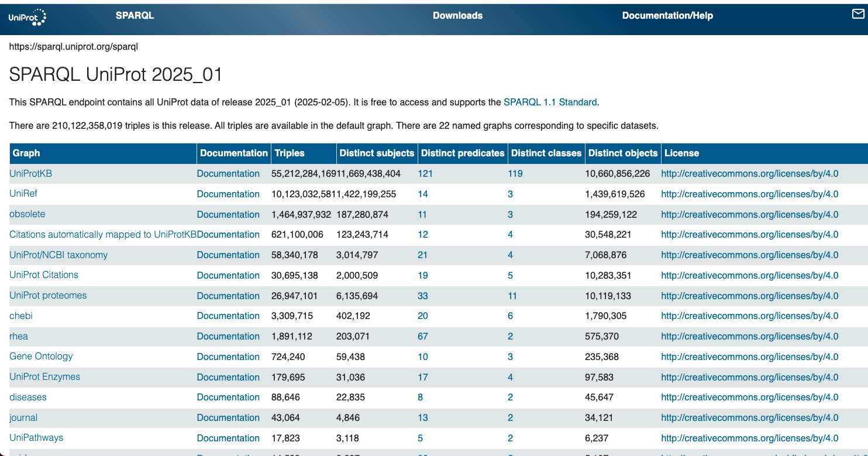Select the 621,100,006 triples cell

tap(297, 234)
